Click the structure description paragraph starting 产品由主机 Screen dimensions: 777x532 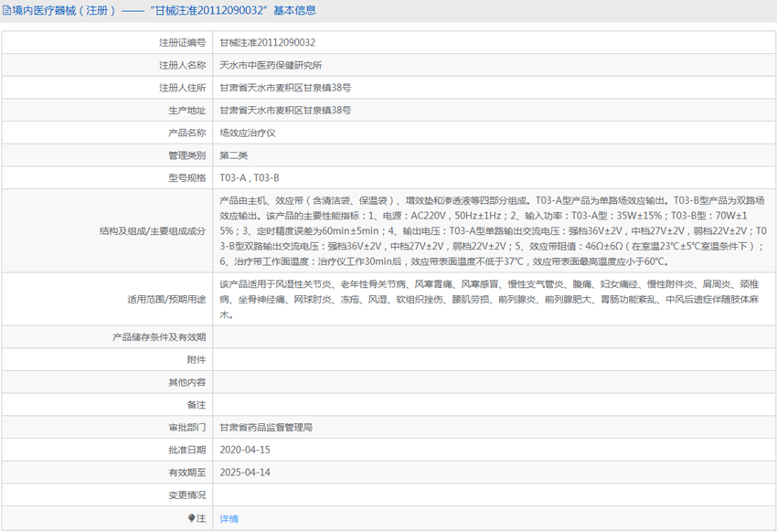point(493,231)
